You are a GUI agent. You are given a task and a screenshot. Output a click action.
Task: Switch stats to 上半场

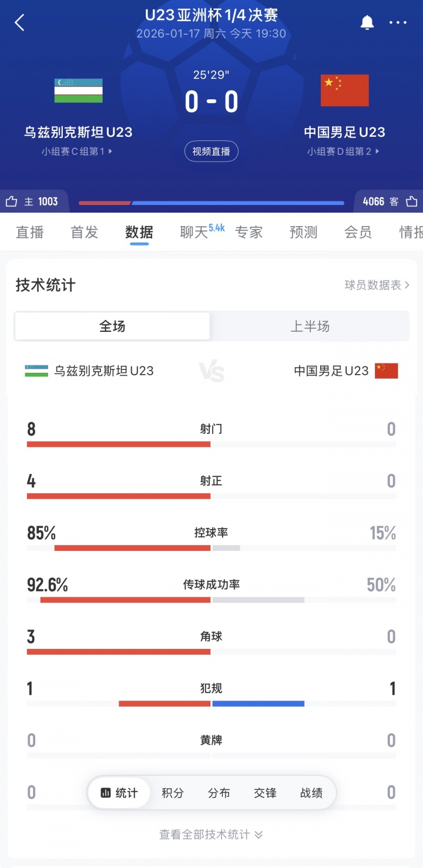click(310, 327)
